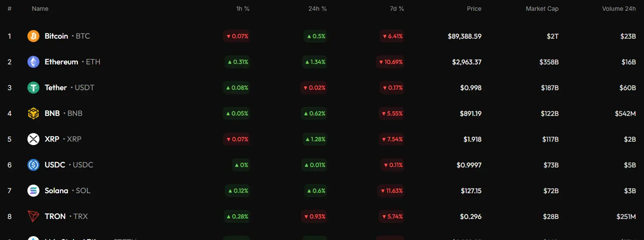Click the BNB yellow logo icon

coord(33,113)
